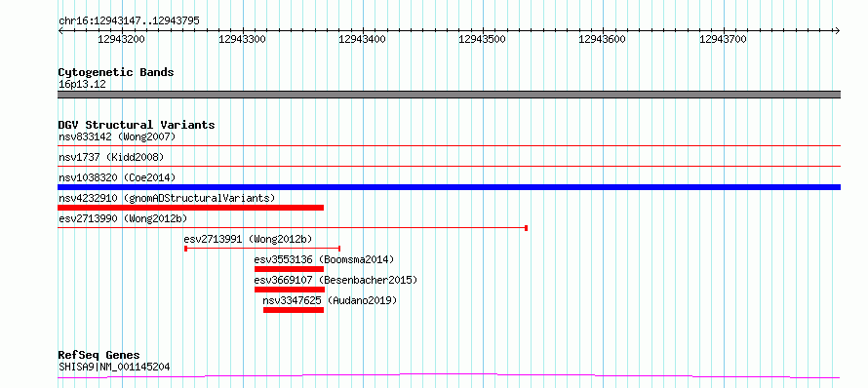Click ruler position 12943600
The height and width of the screenshot is (388, 868).
[x=603, y=39]
